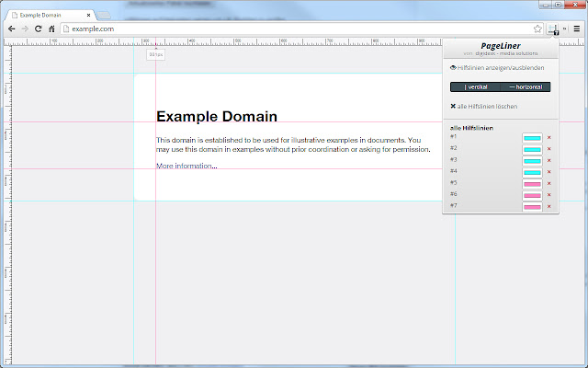Open cyan color swatch for guide #2
588x368 pixels.
point(531,149)
